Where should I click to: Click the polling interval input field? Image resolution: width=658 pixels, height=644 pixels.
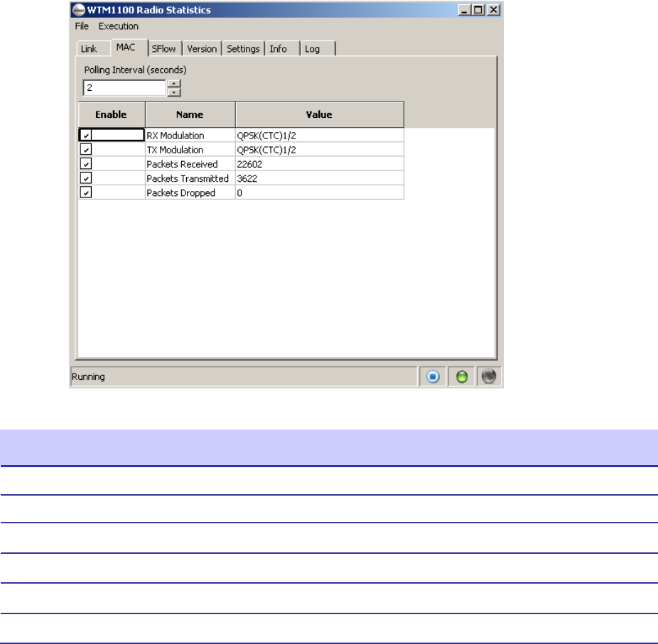[124, 87]
